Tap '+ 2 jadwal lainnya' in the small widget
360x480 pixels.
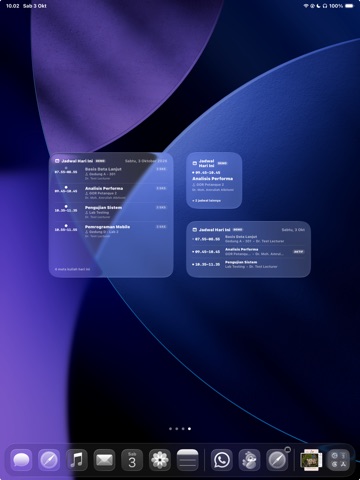tap(207, 201)
